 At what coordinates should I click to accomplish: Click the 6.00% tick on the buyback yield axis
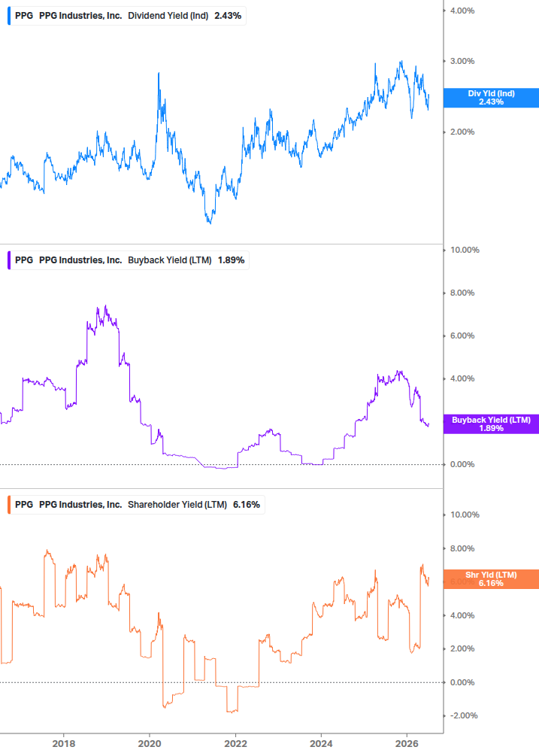(462, 336)
